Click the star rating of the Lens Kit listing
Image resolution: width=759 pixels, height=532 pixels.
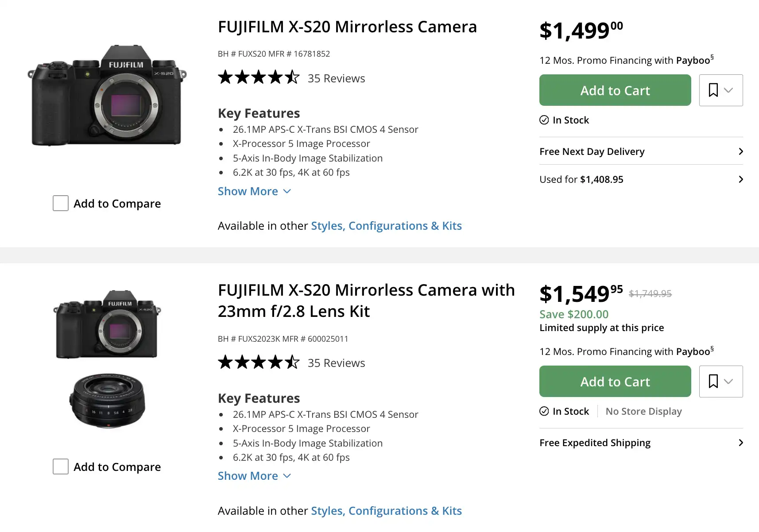(x=259, y=362)
